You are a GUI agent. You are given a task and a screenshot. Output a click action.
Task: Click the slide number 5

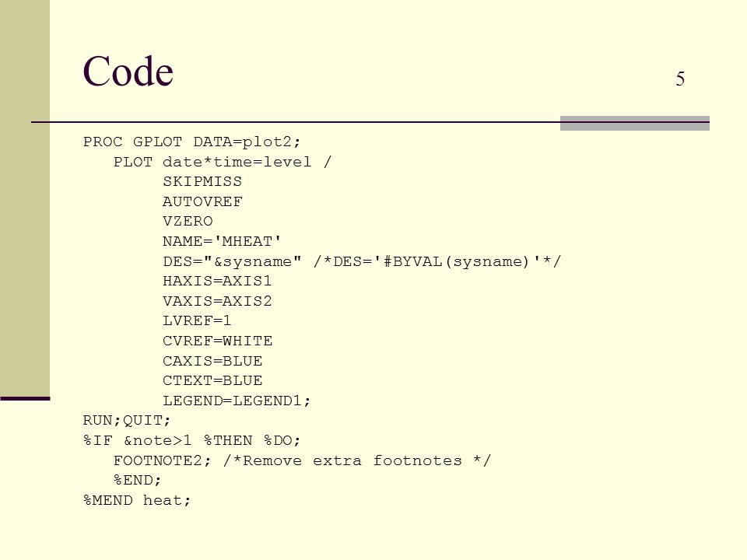tap(680, 79)
